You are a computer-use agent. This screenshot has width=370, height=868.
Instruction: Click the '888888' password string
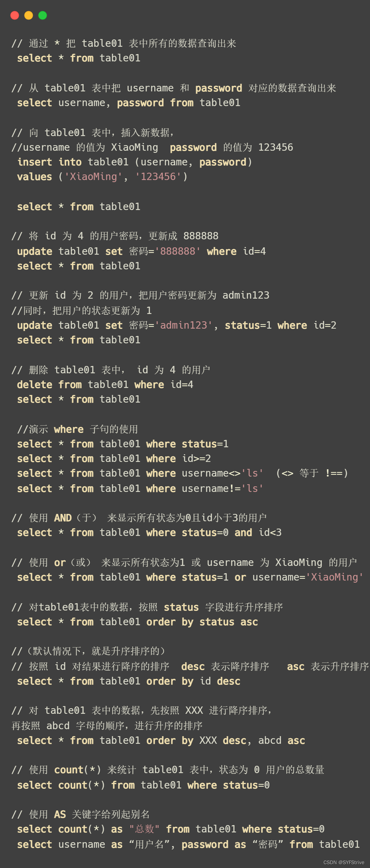[178, 251]
